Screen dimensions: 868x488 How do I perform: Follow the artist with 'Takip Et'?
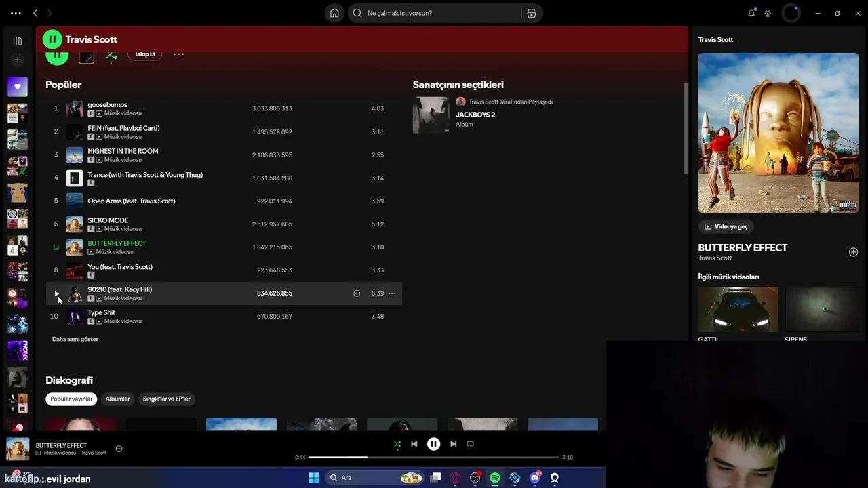click(145, 54)
